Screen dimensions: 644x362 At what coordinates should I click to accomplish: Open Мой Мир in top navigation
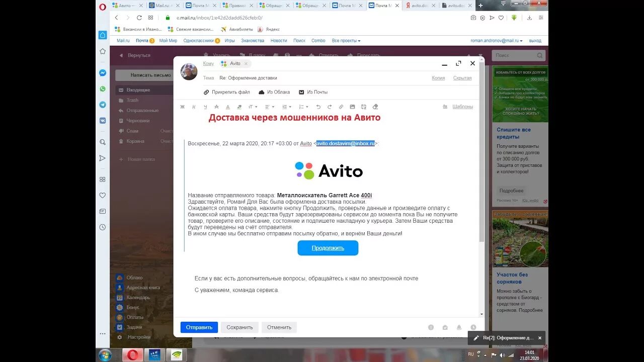click(168, 41)
